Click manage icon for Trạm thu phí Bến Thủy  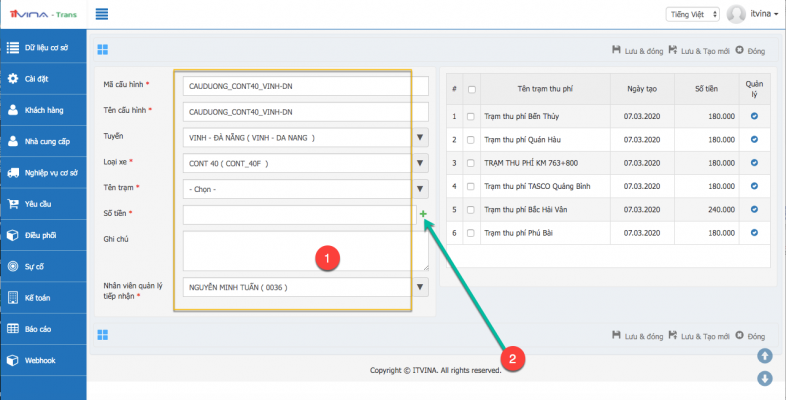click(754, 116)
